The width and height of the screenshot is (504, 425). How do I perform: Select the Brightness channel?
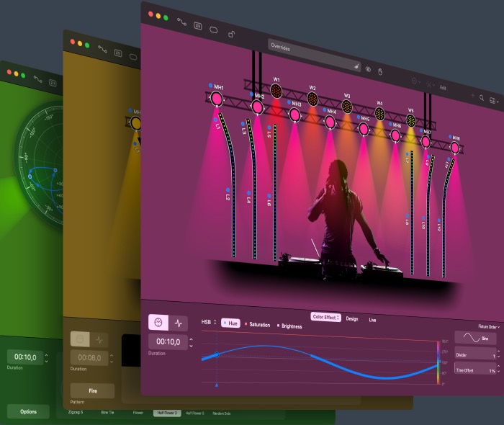(289, 326)
